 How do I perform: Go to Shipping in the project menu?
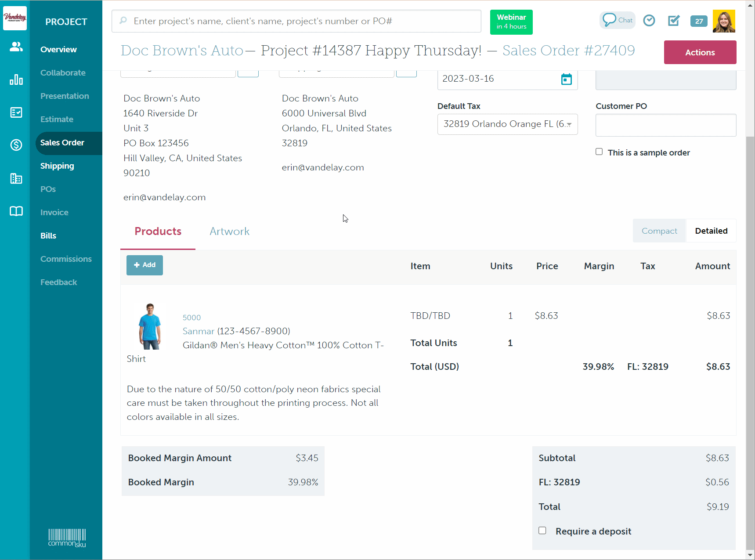(57, 166)
